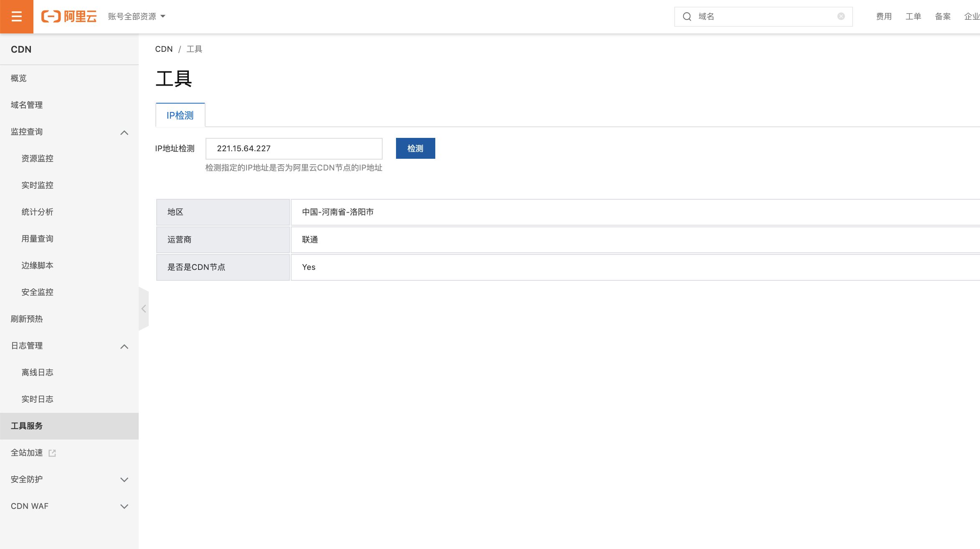The height and width of the screenshot is (549, 980).
Task: Select 刷新预热 in the sidebar
Action: 27,319
